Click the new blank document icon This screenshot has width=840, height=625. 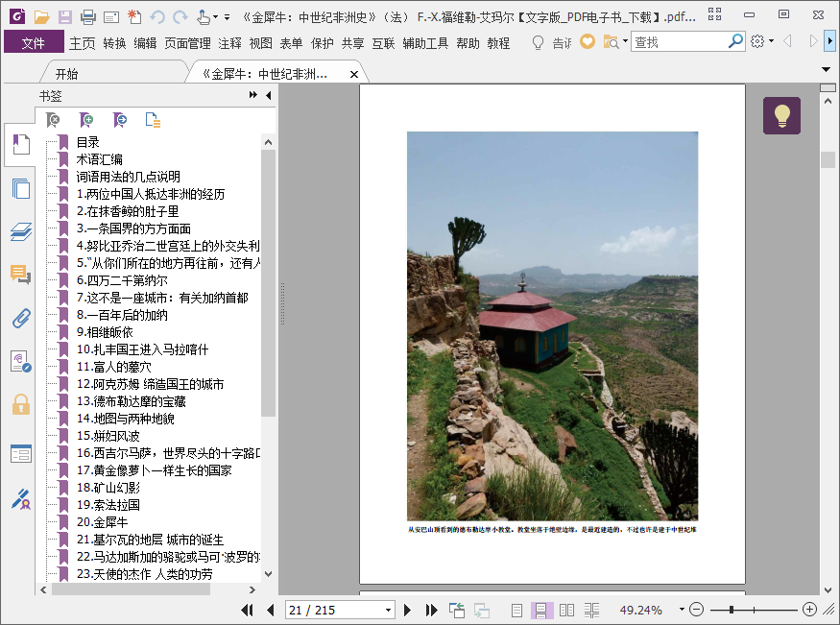(x=134, y=17)
